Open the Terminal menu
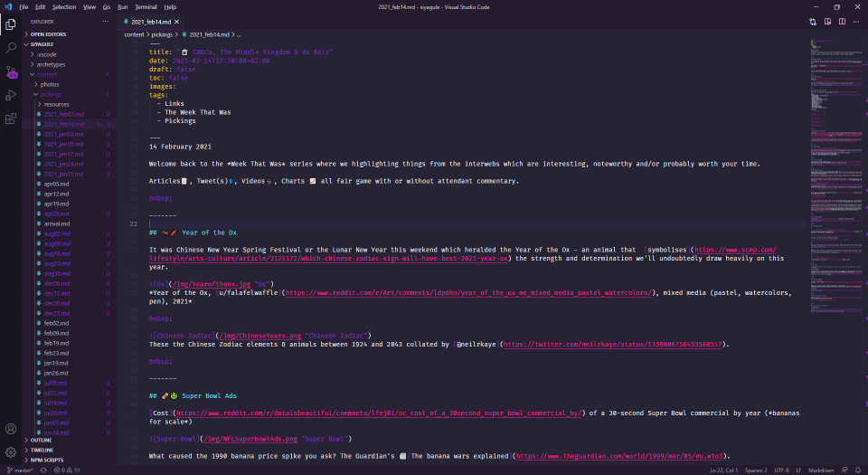868x475 pixels. (x=146, y=6)
